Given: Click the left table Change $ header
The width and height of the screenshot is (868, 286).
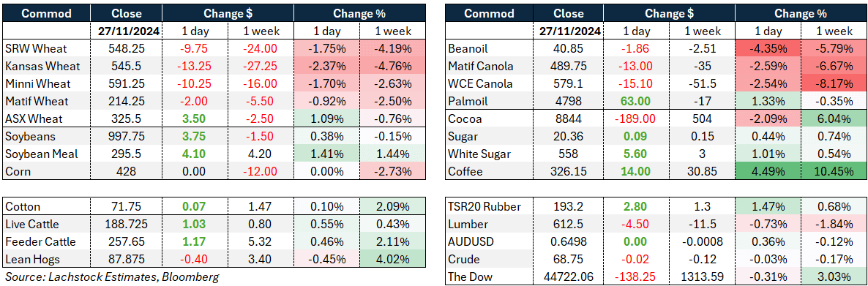Looking at the screenshot, I should tap(228, 13).
